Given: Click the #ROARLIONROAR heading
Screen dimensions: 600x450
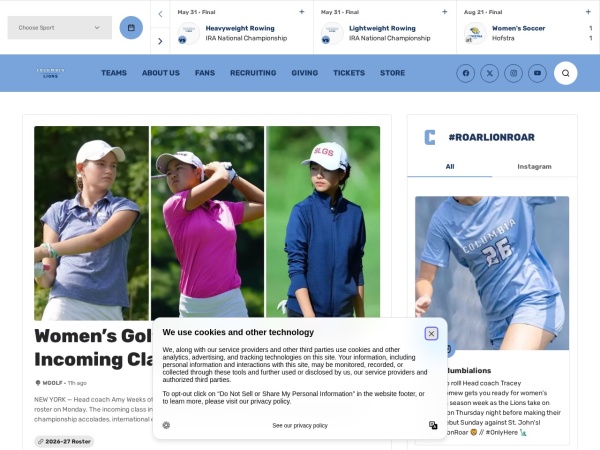Looking at the screenshot, I should click(x=491, y=137).
